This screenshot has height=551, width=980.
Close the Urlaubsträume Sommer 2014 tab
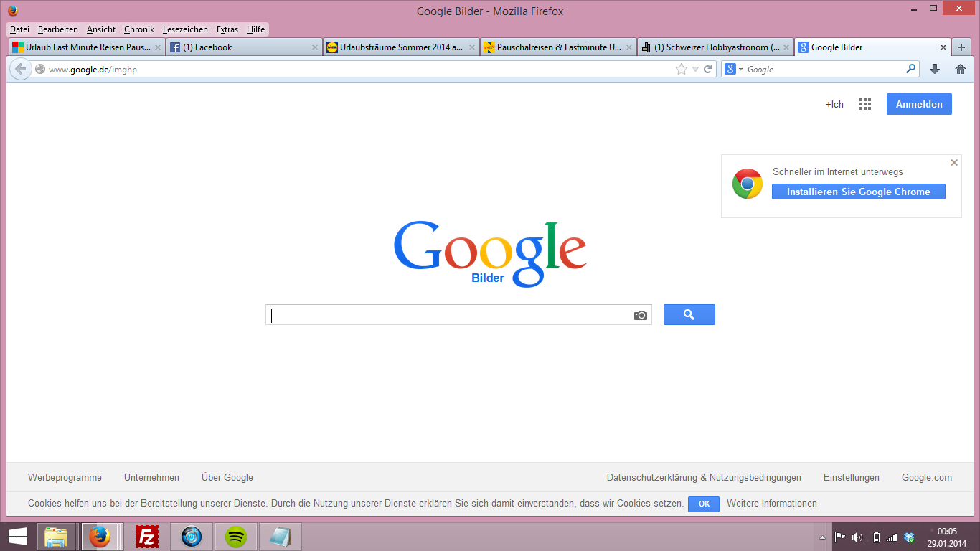471,47
